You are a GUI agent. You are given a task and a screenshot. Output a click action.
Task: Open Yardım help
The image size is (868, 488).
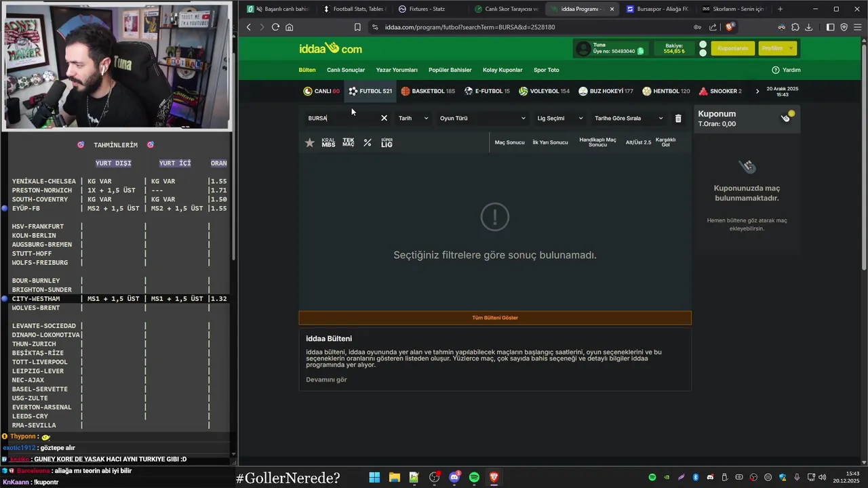(786, 70)
